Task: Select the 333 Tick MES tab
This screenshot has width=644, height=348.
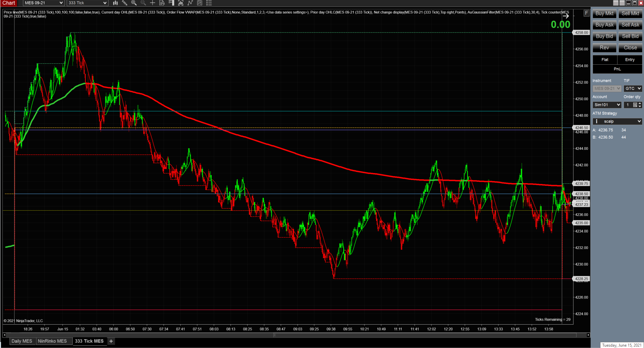Action: click(89, 341)
